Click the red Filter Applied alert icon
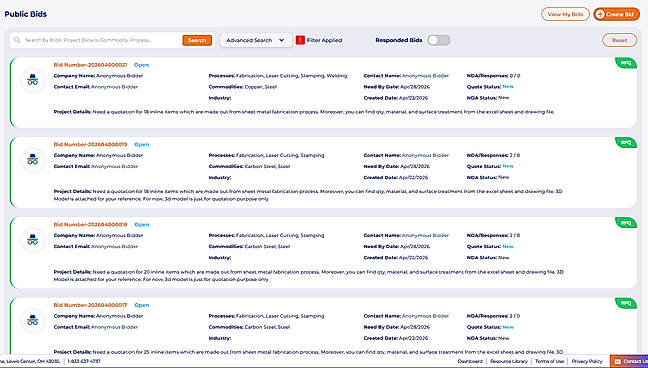The width and height of the screenshot is (648, 368). click(300, 40)
